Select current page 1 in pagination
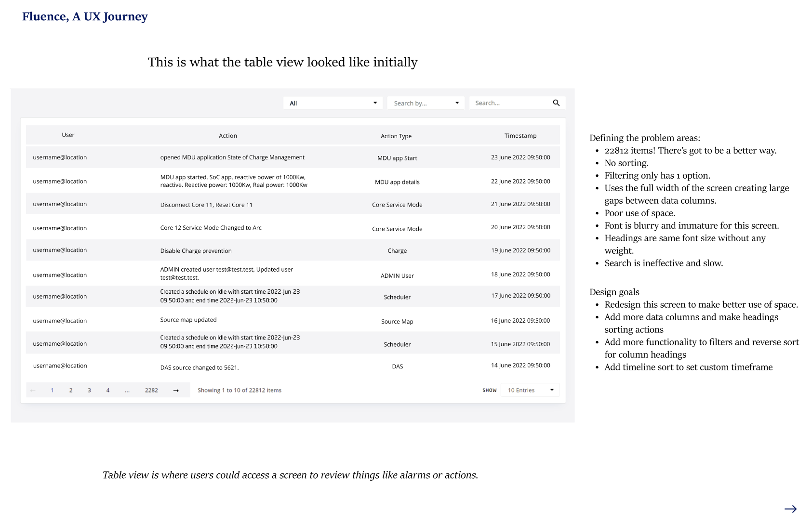The image size is (812, 522). pyautogui.click(x=52, y=391)
